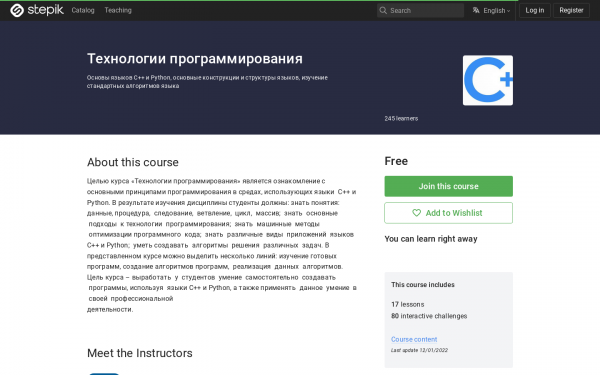
Task: Click the 245 learners text
Action: point(401,119)
